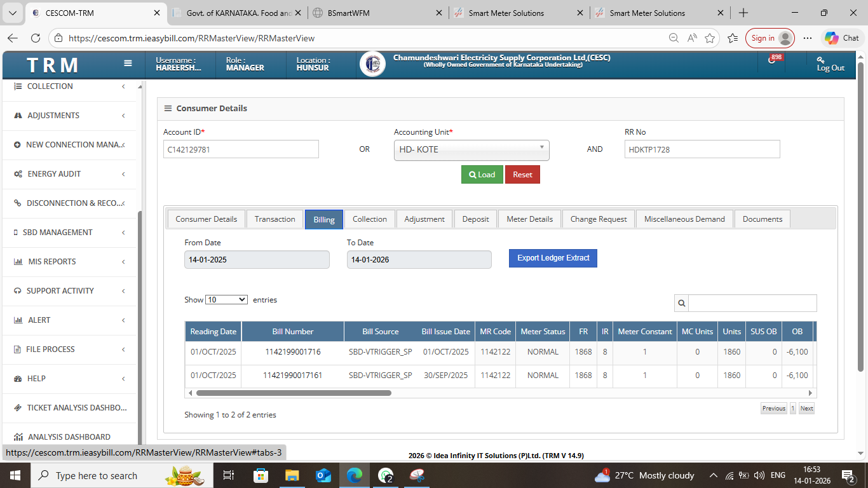
Task: Click the page's vertical scrollbar
Action: pyautogui.click(x=861, y=216)
